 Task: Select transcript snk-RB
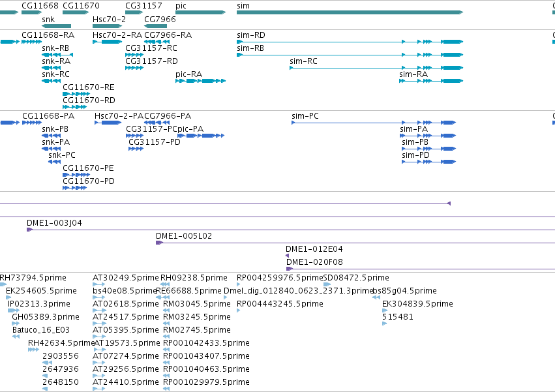[x=57, y=55]
